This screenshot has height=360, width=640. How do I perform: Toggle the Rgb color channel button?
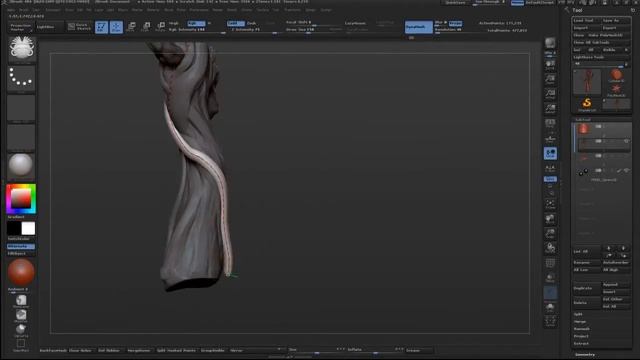196,23
